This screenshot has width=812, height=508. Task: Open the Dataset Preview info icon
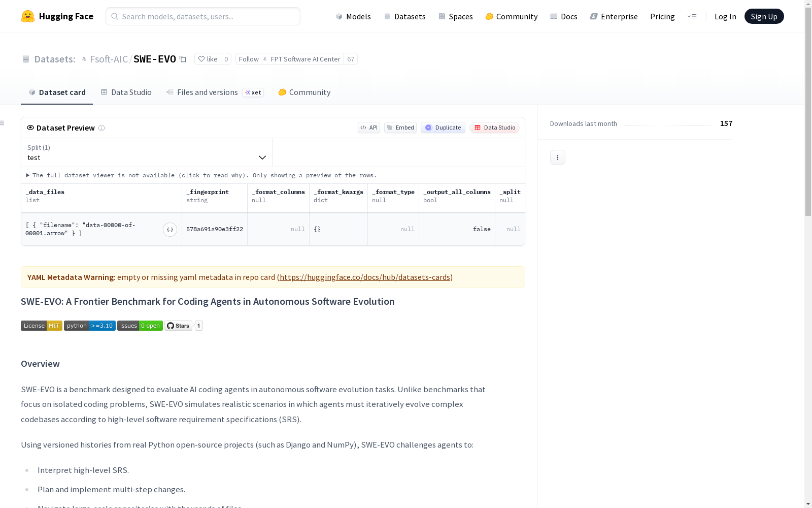click(x=101, y=128)
